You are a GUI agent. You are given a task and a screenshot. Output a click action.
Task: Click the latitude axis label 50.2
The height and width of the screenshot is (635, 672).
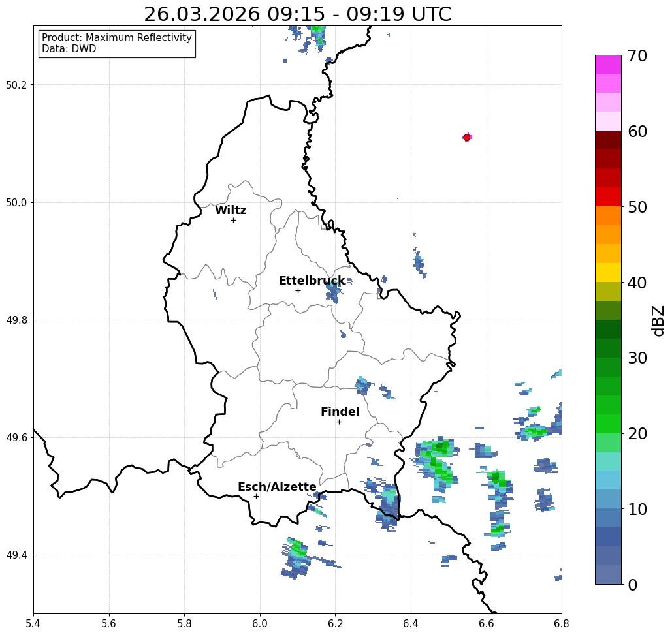[x=16, y=85]
